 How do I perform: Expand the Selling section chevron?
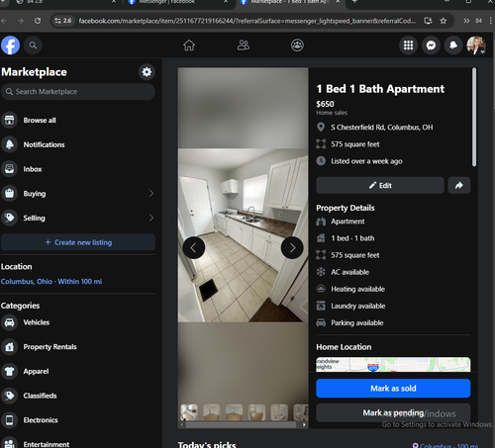pyautogui.click(x=151, y=218)
